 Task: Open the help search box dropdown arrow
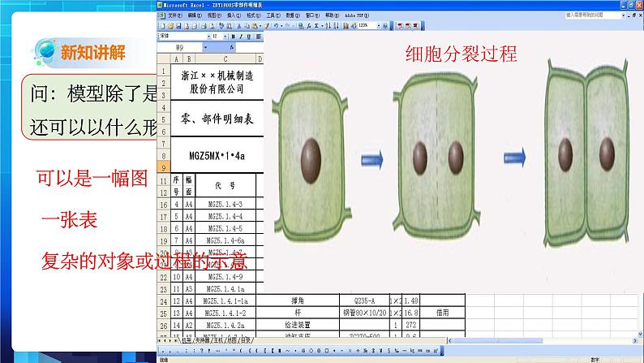point(624,15)
